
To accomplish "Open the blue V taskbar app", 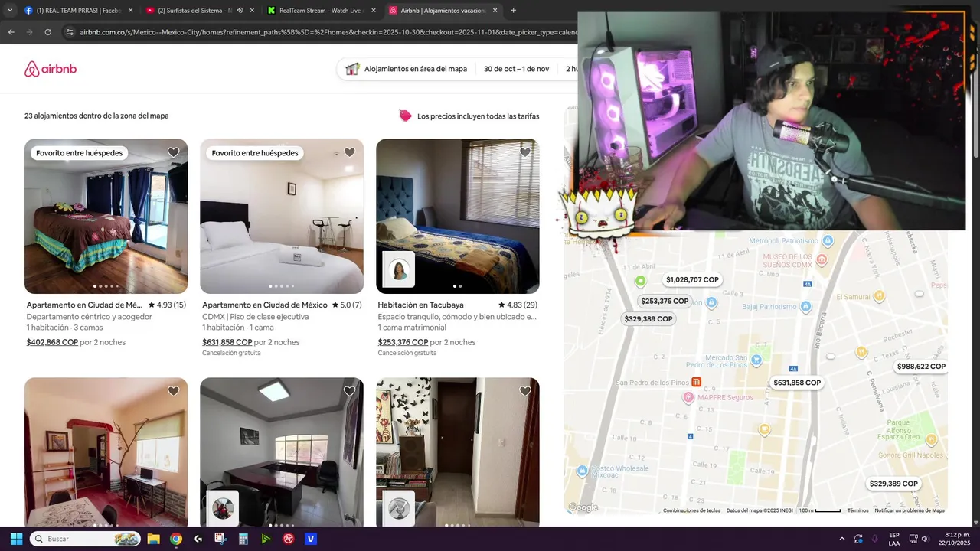I will (311, 539).
